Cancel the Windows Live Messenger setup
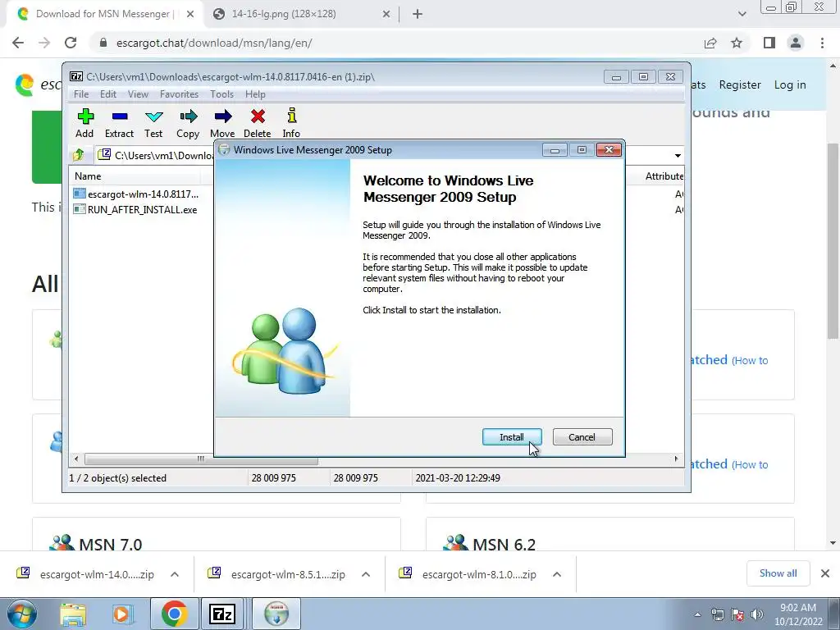This screenshot has height=630, width=840. (x=582, y=437)
